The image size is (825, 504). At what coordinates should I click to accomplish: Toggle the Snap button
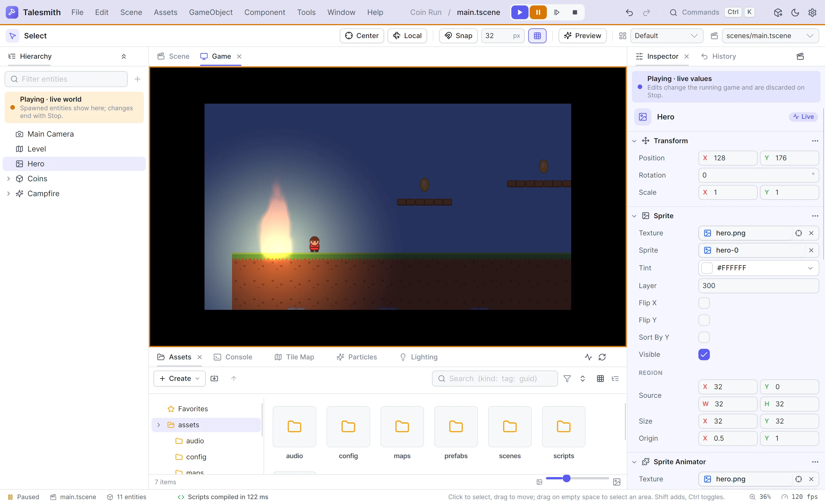pos(458,36)
